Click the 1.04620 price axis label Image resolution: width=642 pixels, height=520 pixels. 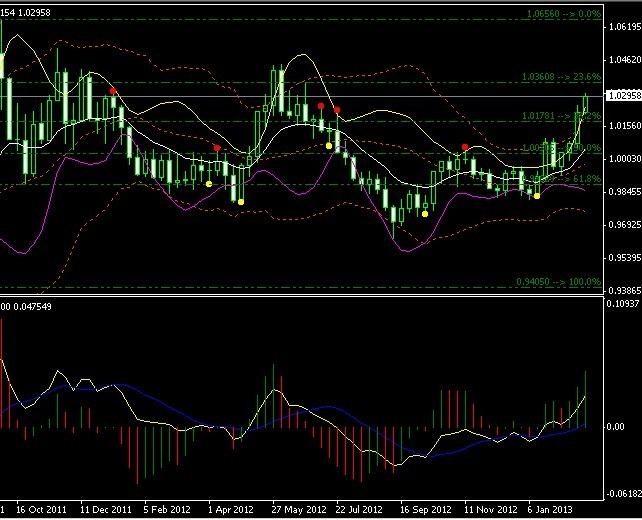point(625,60)
